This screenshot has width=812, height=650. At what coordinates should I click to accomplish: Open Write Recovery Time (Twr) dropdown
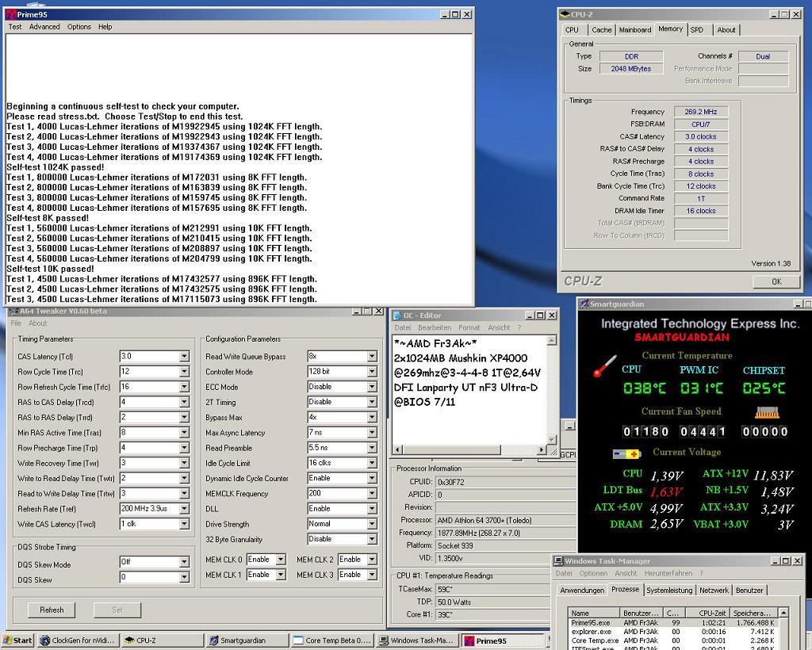(184, 463)
